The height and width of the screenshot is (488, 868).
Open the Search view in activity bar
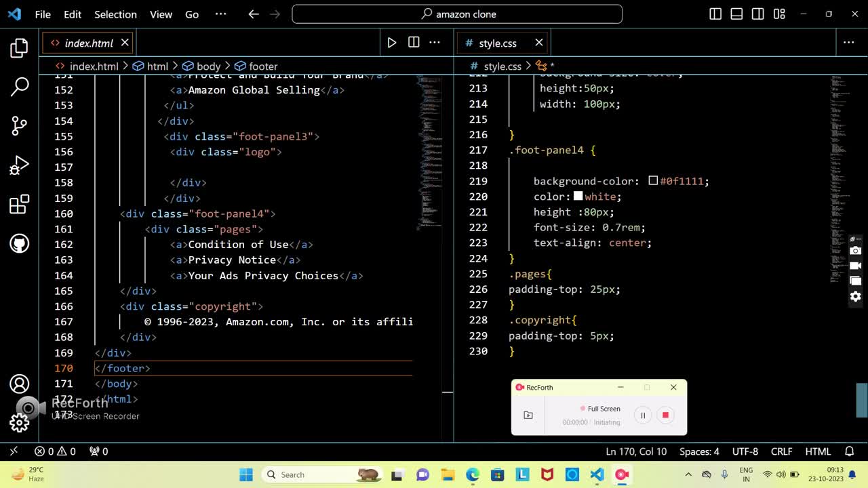(x=19, y=87)
